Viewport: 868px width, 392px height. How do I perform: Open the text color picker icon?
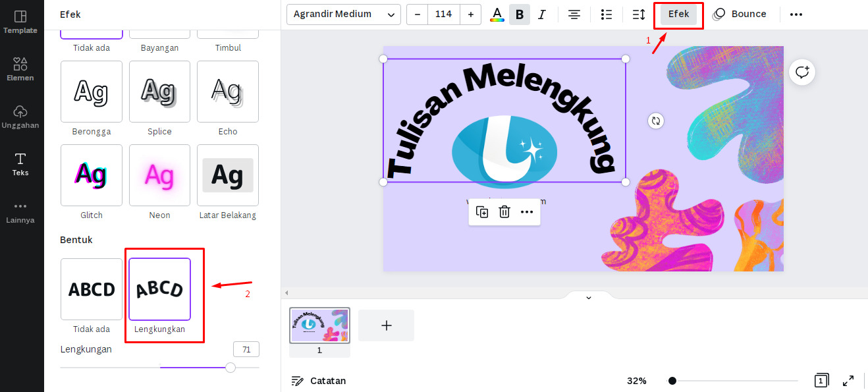(496, 14)
